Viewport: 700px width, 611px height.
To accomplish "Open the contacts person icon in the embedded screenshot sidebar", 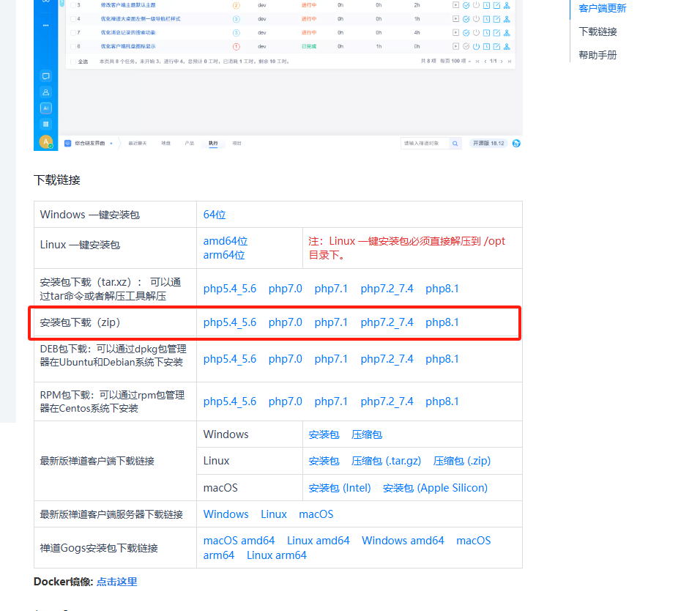I will click(x=46, y=92).
